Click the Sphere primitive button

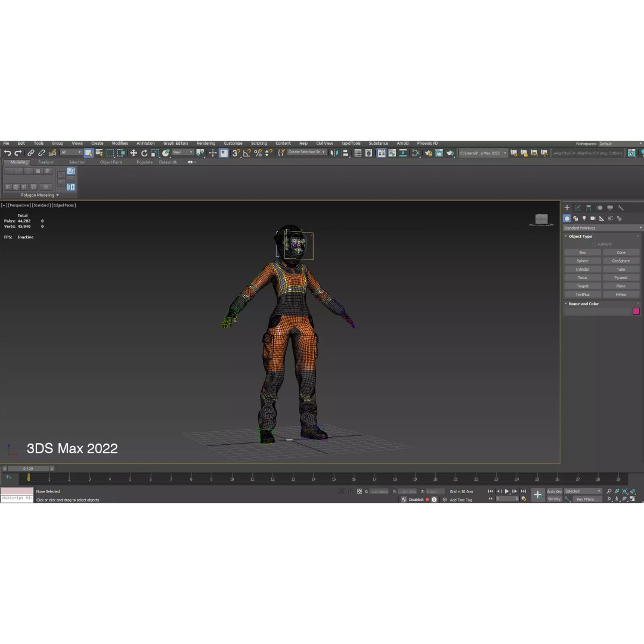click(583, 261)
